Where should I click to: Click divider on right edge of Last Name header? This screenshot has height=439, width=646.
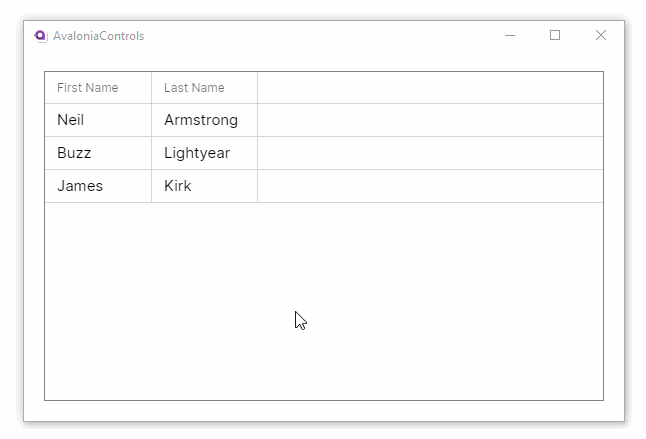257,88
